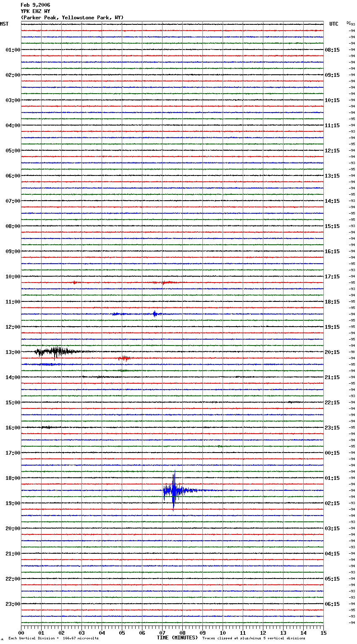Image resolution: width=357 pixels, height=644 pixels.
Task: Click the "15" minute tick label on the bottom axis
Action: click(323, 633)
